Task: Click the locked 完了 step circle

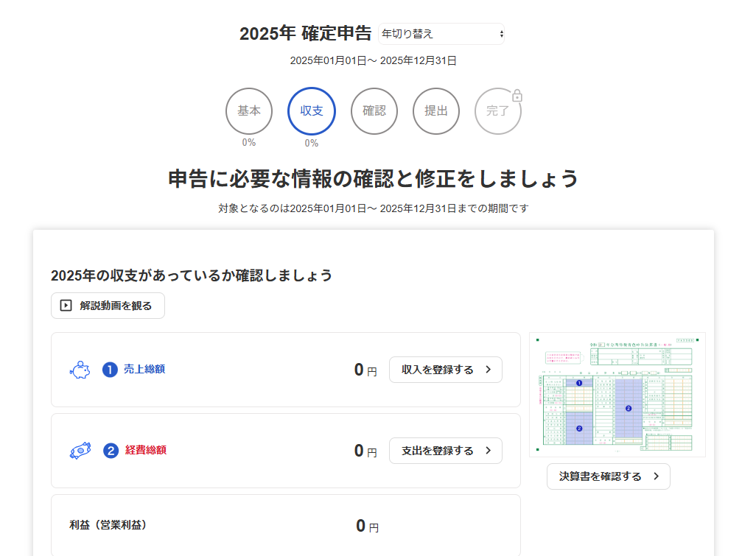Action: point(497,110)
